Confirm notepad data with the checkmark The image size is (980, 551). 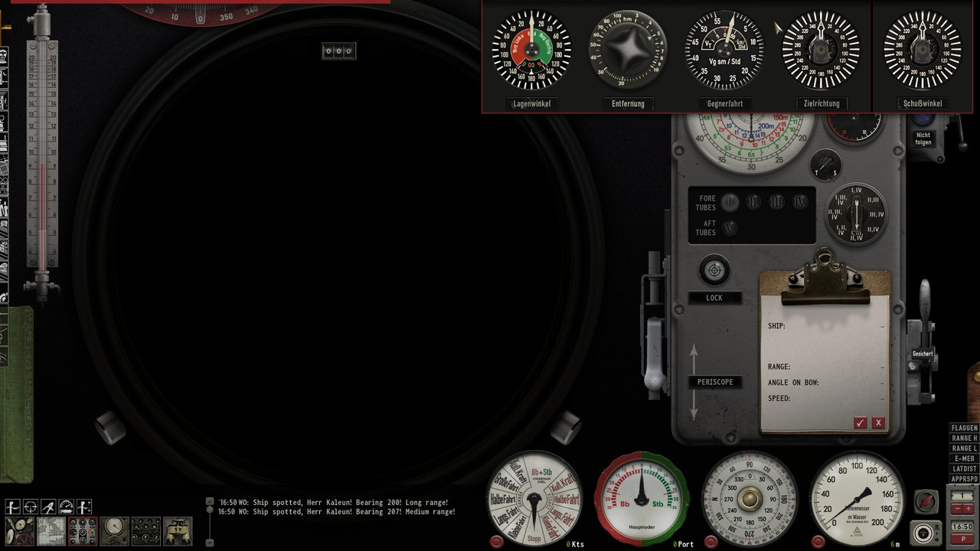[x=861, y=423]
